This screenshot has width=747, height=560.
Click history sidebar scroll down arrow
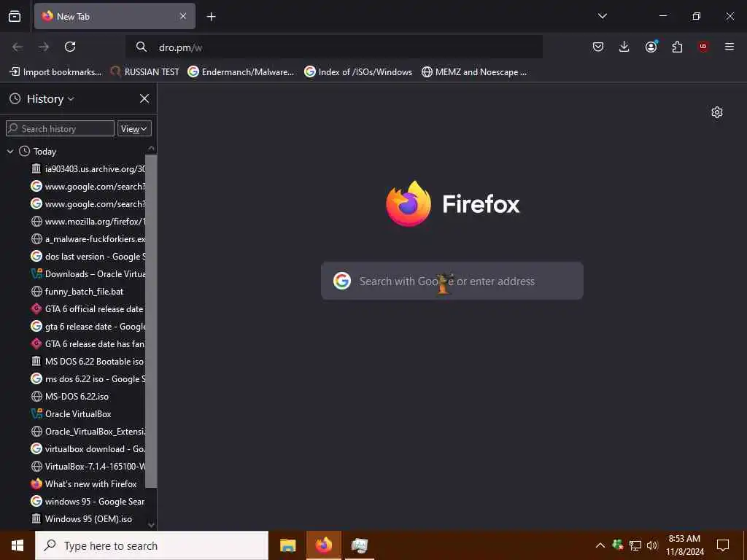point(151,525)
